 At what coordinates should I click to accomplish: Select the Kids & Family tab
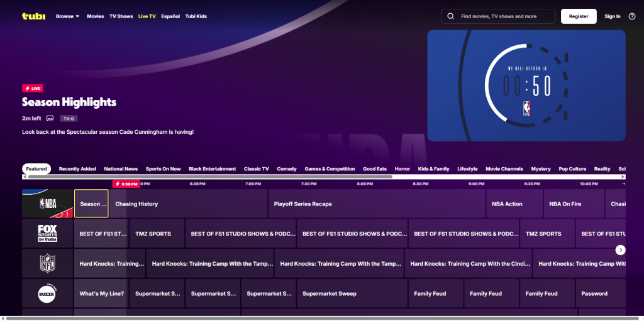pyautogui.click(x=434, y=169)
